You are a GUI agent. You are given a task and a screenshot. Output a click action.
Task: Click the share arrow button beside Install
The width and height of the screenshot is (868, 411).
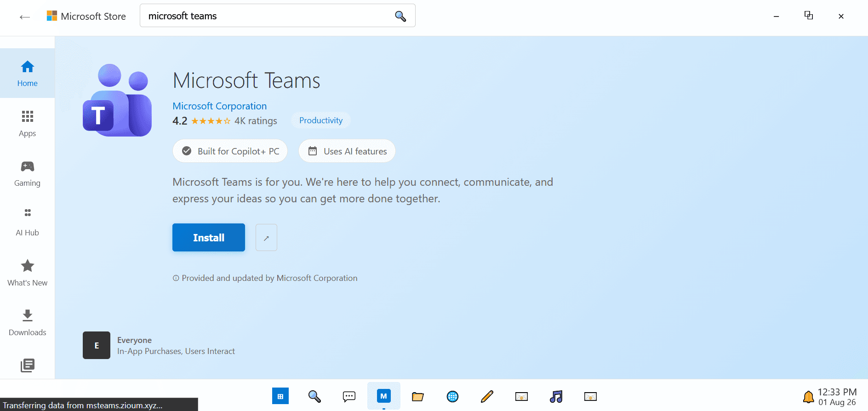(266, 238)
